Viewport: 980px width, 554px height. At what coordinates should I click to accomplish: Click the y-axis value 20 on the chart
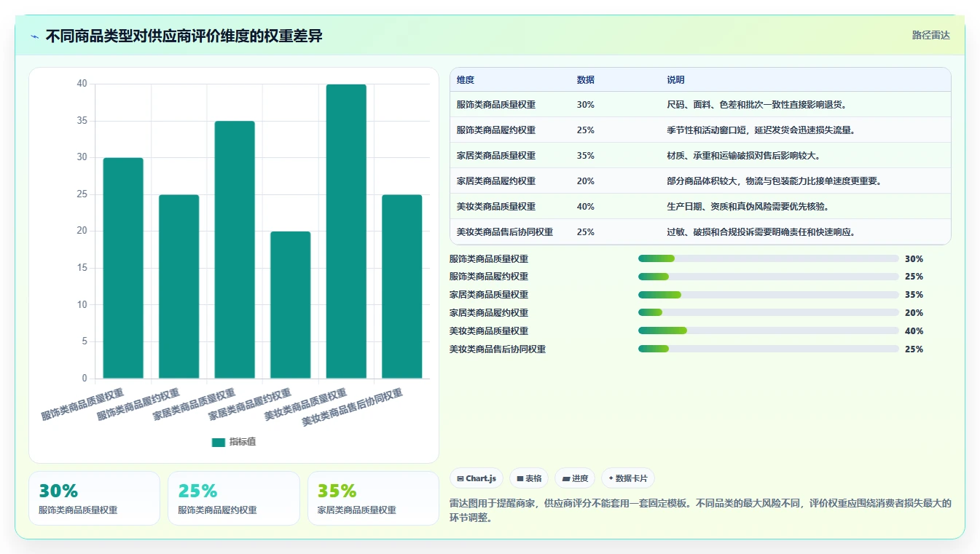pyautogui.click(x=82, y=231)
